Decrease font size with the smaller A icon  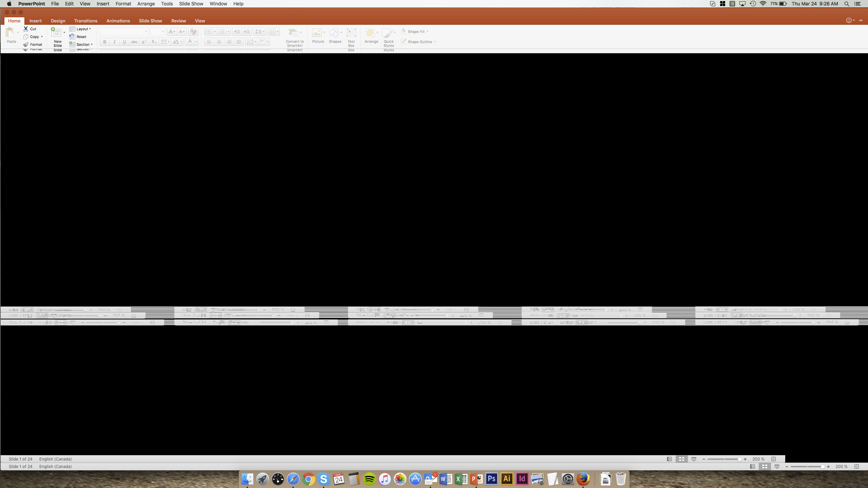[x=182, y=32]
